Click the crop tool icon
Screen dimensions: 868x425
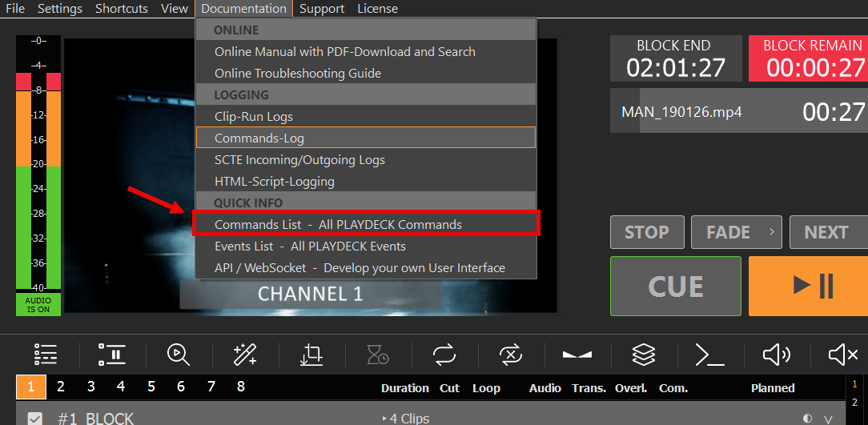tap(311, 354)
